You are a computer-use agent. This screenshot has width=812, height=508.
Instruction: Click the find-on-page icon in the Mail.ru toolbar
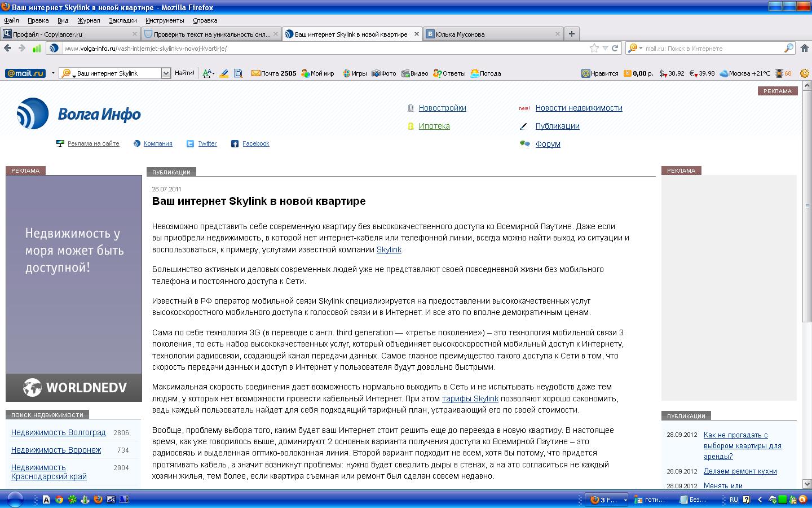(x=238, y=73)
